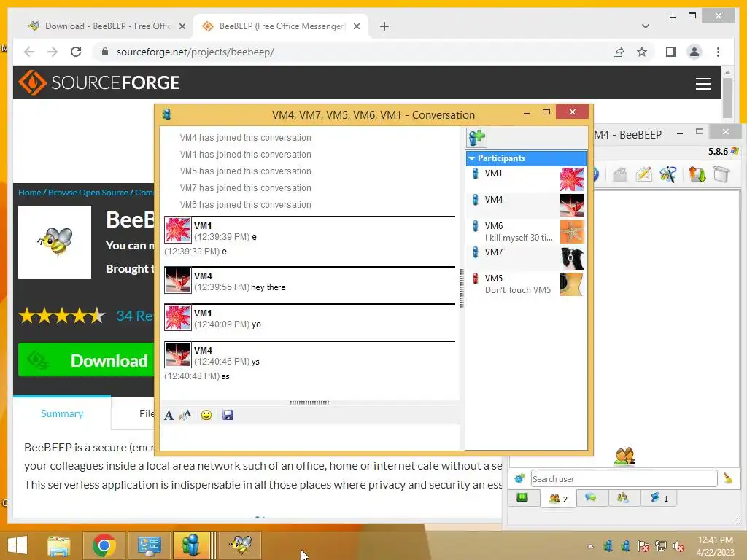Click the add users icon in the Conversation window

click(x=476, y=138)
